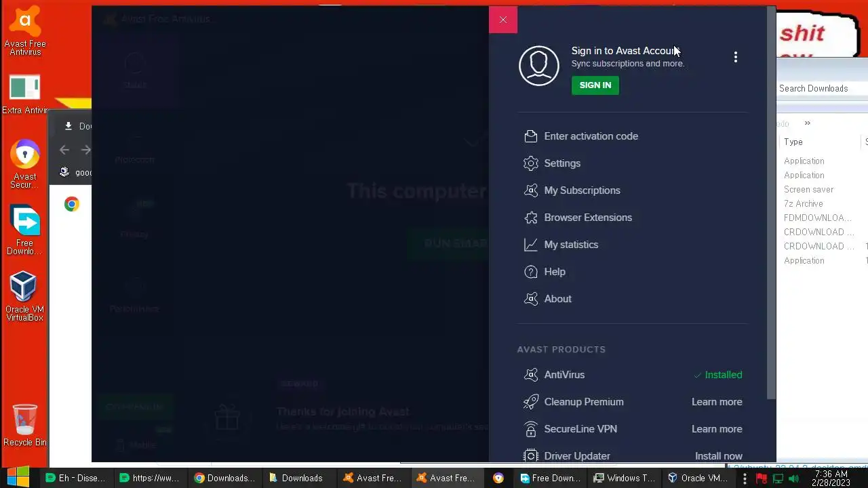Select the Screen saver row in Explorer

(x=809, y=190)
